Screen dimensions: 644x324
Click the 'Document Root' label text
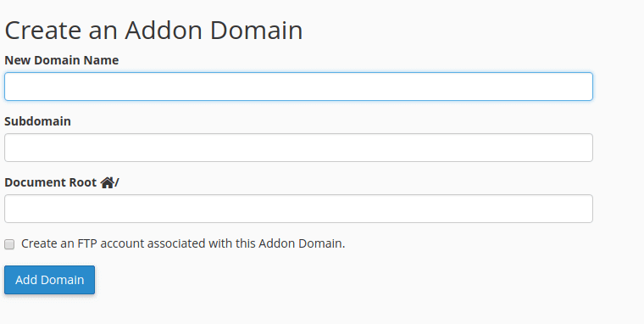(51, 182)
